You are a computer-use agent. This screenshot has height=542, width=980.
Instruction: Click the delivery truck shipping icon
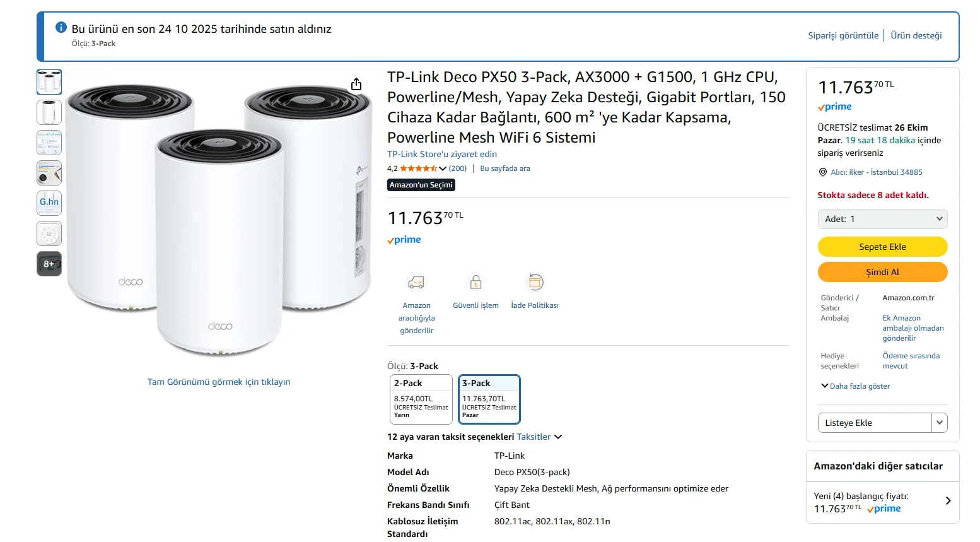click(416, 282)
